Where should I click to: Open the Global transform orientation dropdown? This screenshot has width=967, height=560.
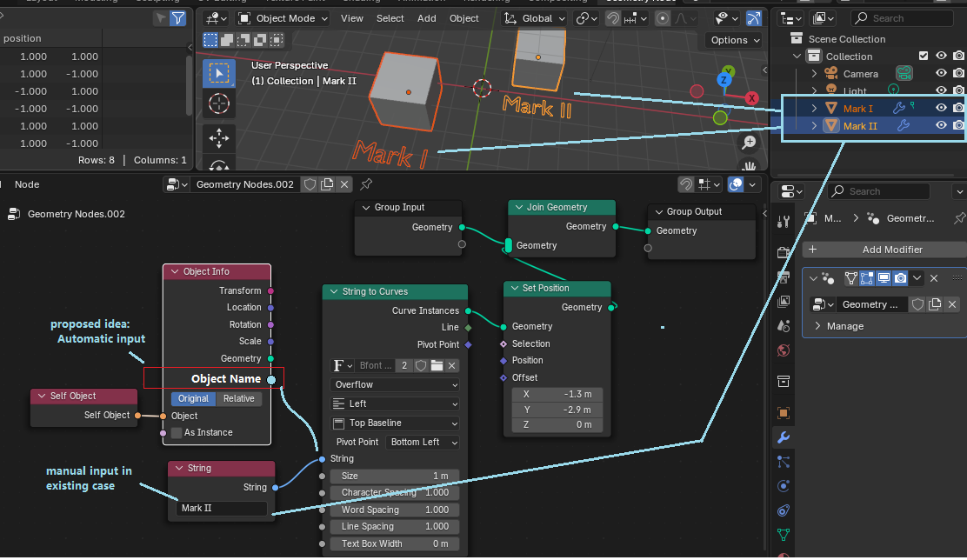534,18
